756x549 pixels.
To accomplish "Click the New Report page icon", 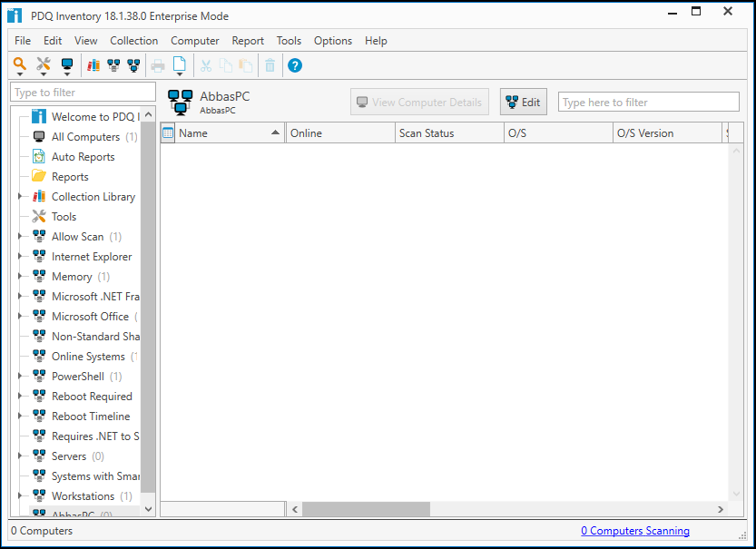I will (x=180, y=64).
